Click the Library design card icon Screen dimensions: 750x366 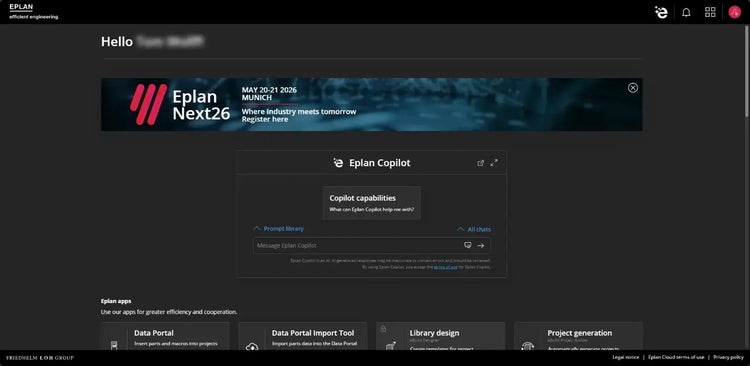[x=390, y=345]
